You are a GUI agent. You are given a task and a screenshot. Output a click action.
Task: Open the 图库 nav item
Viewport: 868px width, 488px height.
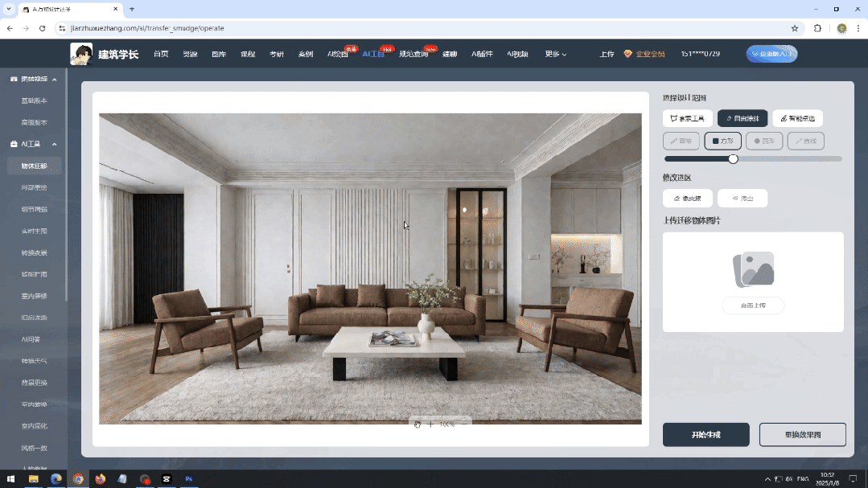[219, 54]
